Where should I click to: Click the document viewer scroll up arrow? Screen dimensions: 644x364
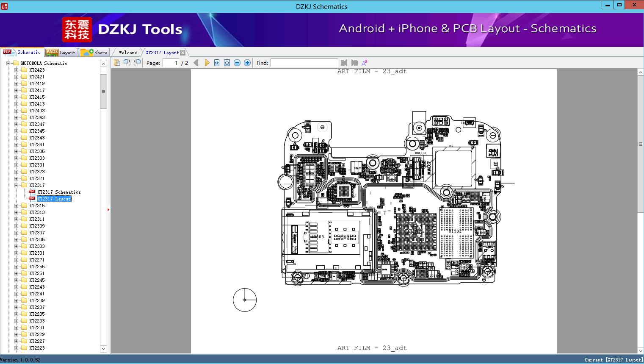point(641,72)
